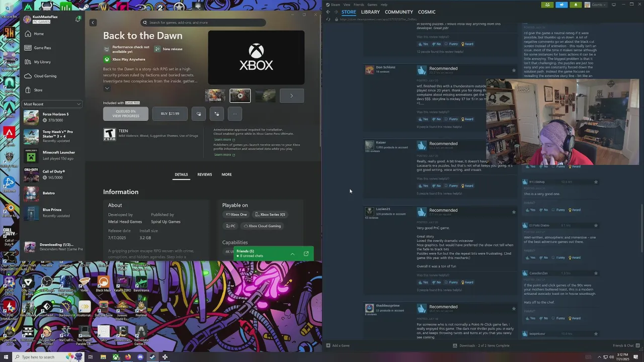Vote Yes on Kaizer's review
The width and height of the screenshot is (644, 362).
click(x=423, y=186)
